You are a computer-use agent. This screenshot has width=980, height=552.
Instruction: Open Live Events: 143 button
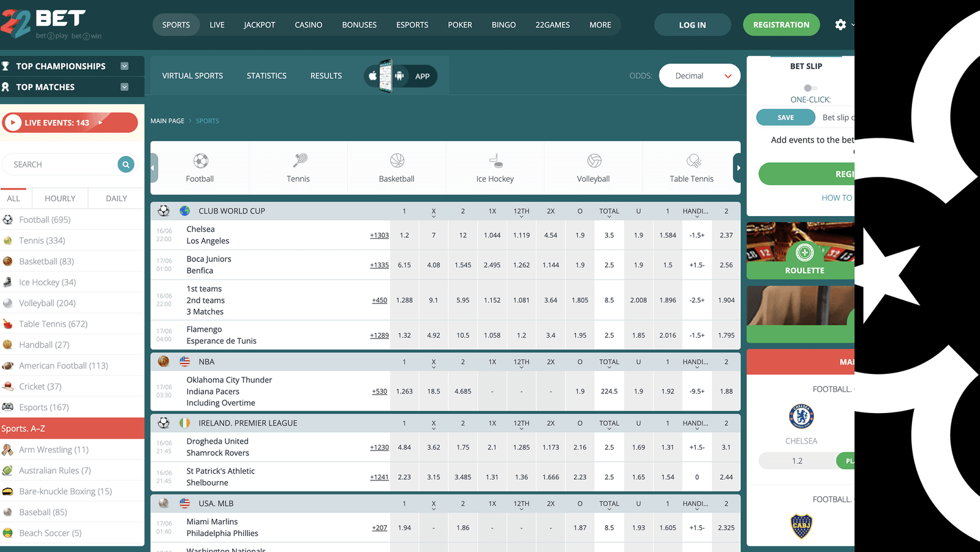pyautogui.click(x=70, y=122)
